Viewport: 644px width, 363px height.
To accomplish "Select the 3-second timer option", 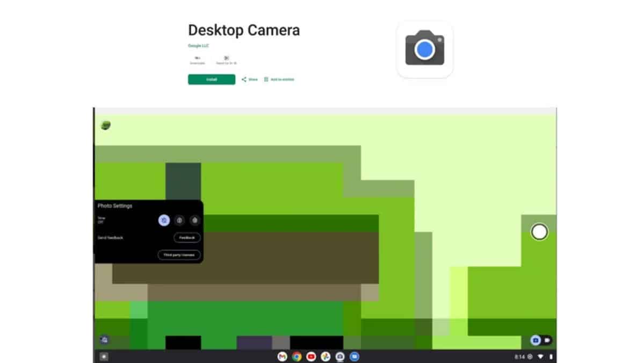I will click(x=179, y=220).
